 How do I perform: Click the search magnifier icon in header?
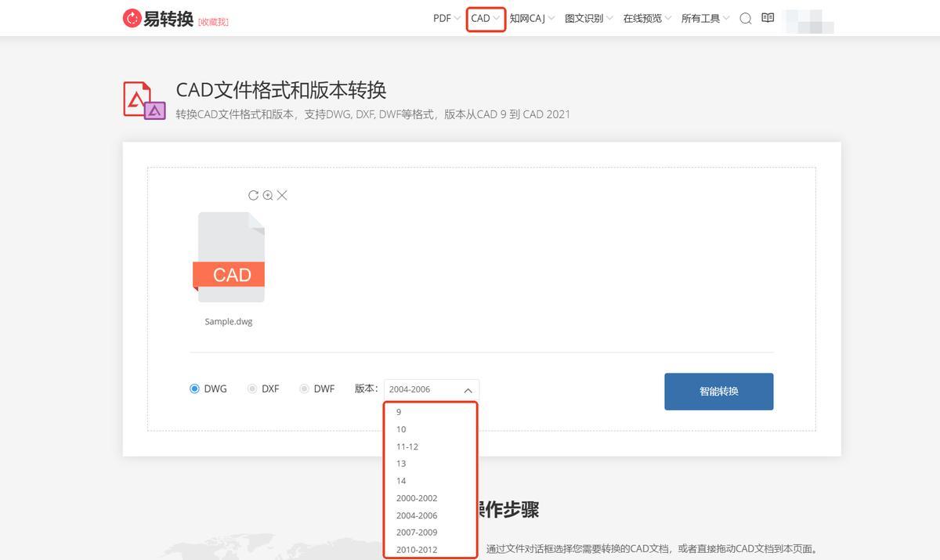[746, 18]
